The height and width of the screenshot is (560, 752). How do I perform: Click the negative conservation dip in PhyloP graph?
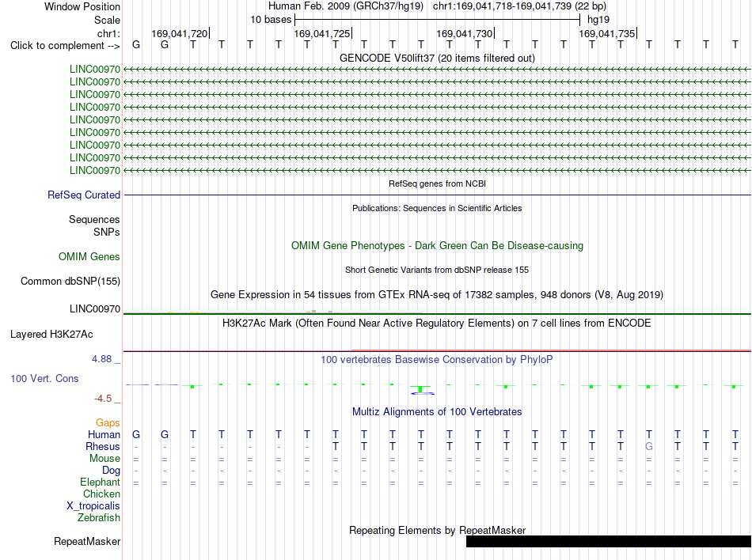coord(421,391)
